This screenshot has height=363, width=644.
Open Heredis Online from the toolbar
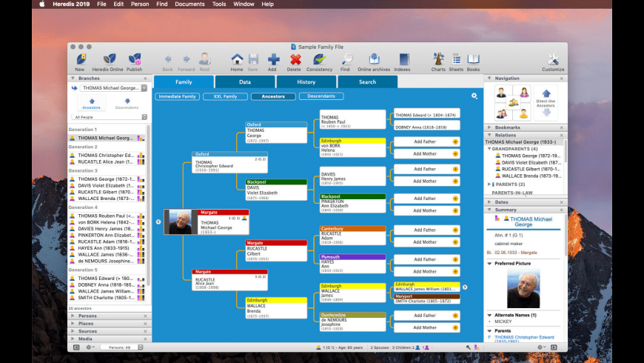(x=109, y=59)
